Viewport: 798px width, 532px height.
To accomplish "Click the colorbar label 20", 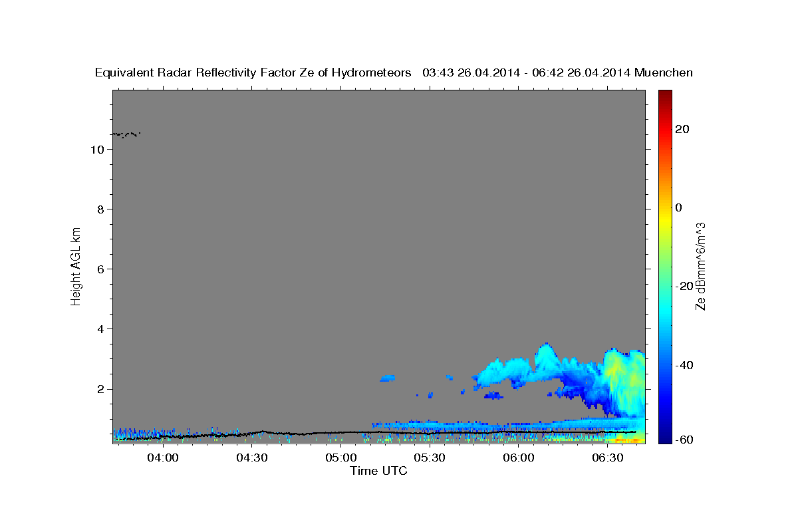I will click(x=683, y=129).
